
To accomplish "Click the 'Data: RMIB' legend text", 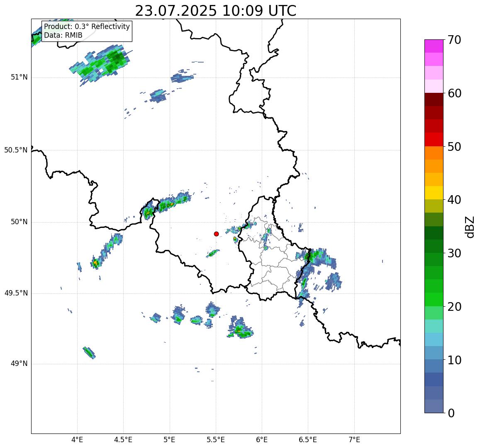I will point(63,36).
